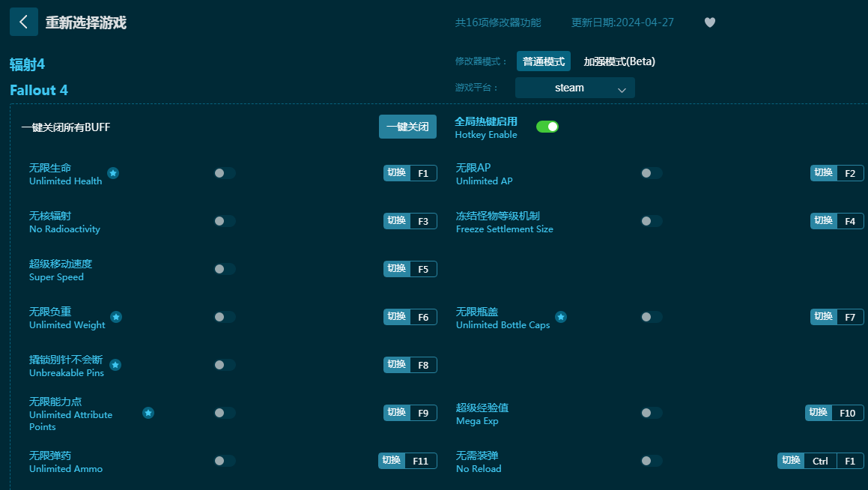Click the back arrow icon
Screen dimensions: 868x490
pyautogui.click(x=24, y=22)
